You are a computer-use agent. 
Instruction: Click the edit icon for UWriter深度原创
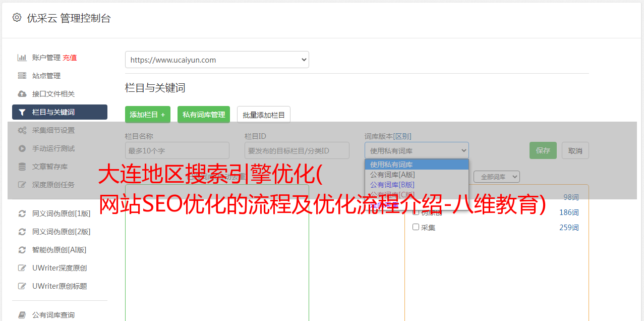tap(22, 268)
